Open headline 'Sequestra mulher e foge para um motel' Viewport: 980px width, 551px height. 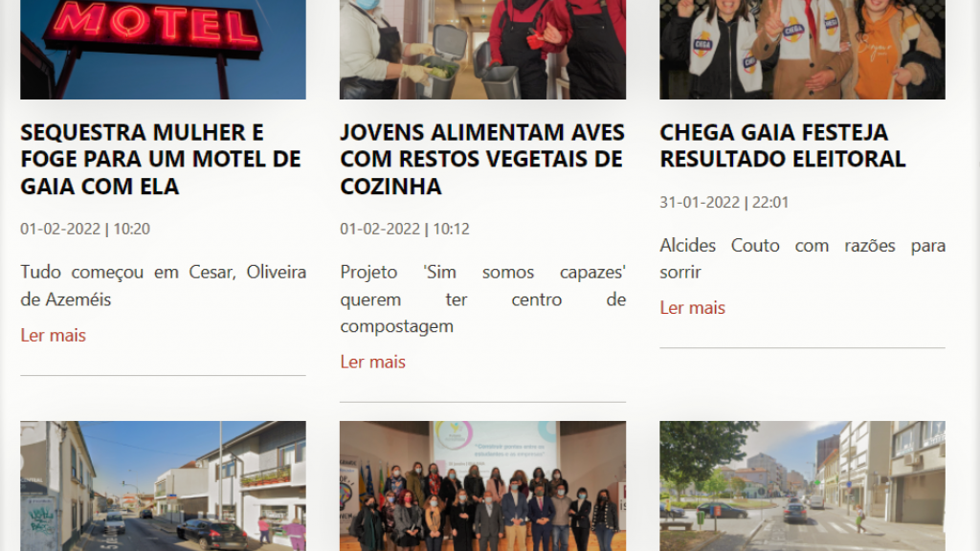point(161,160)
